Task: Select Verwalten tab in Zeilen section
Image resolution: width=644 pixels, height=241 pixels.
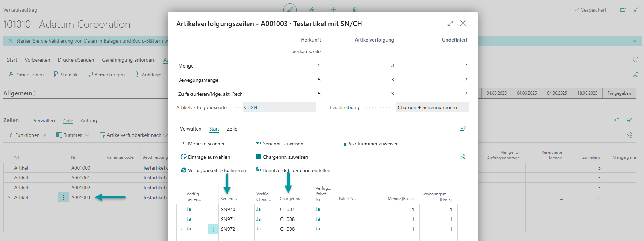Action: point(44,120)
